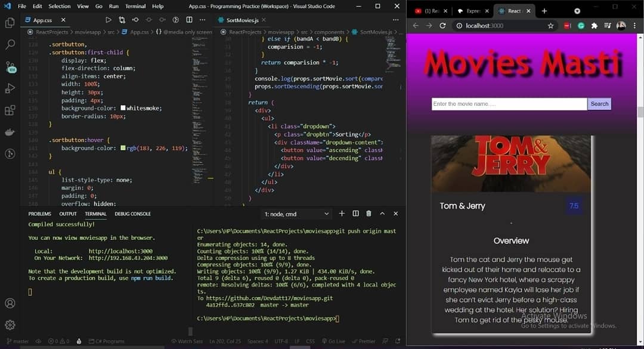Image resolution: width=644 pixels, height=349 pixels.
Task: Open the rgb(183, 226, 119) color swatch
Action: point(123,147)
